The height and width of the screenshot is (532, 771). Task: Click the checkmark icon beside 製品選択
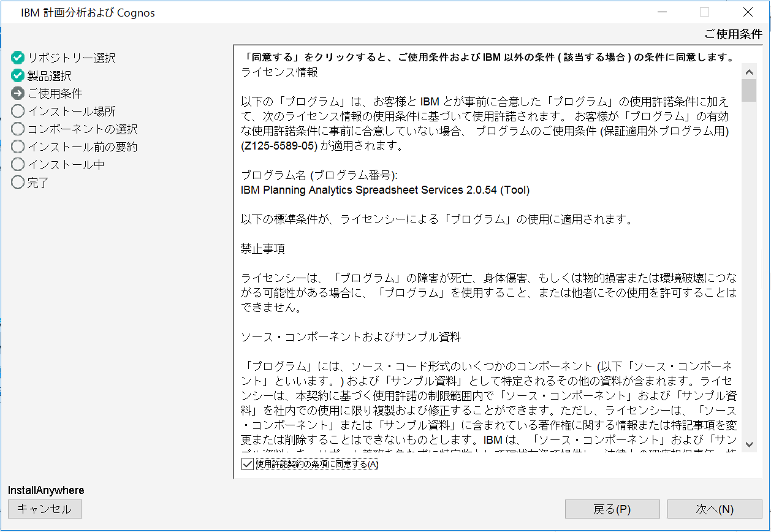[18, 76]
